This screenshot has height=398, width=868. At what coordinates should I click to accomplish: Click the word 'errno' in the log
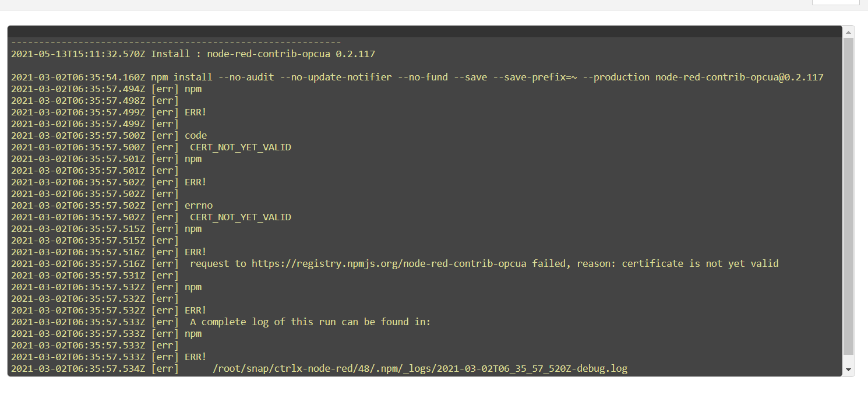(x=199, y=205)
